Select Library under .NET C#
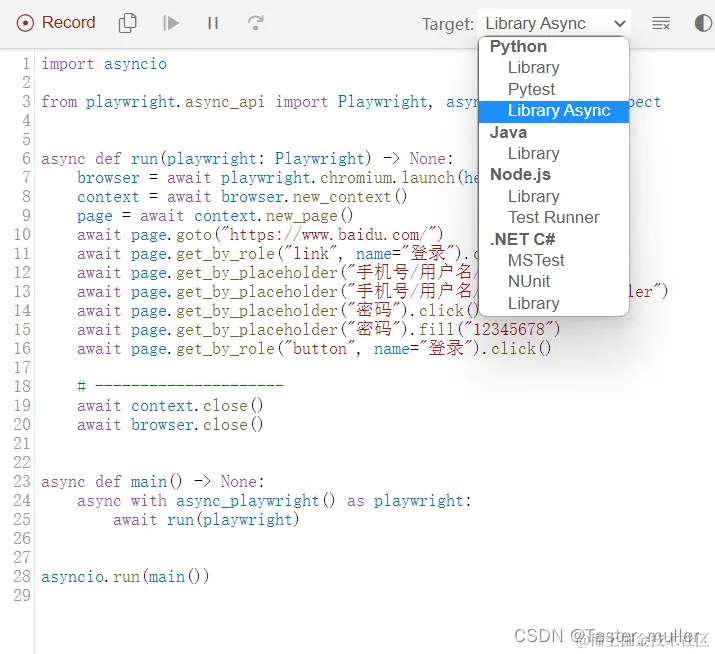The height and width of the screenshot is (654, 715). [534, 304]
